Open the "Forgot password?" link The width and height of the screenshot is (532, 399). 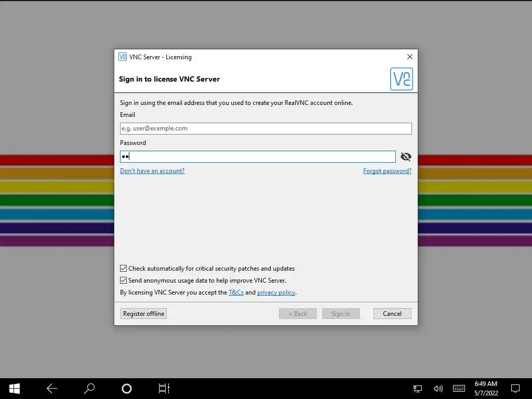pyautogui.click(x=387, y=171)
